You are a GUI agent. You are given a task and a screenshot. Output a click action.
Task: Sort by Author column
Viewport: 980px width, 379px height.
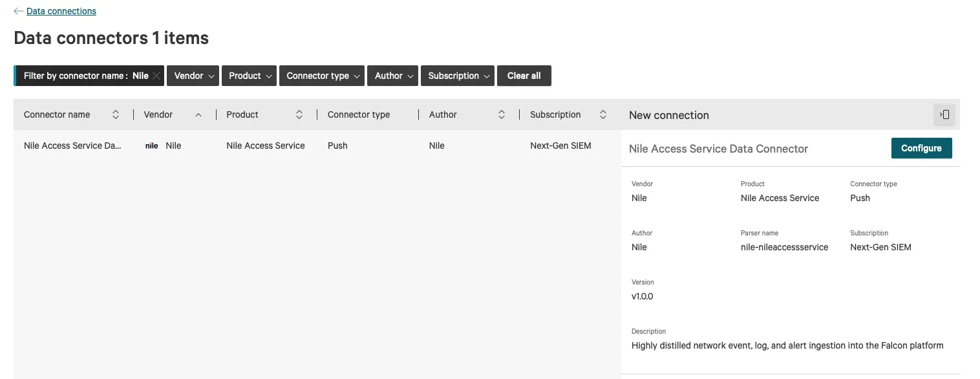point(502,114)
